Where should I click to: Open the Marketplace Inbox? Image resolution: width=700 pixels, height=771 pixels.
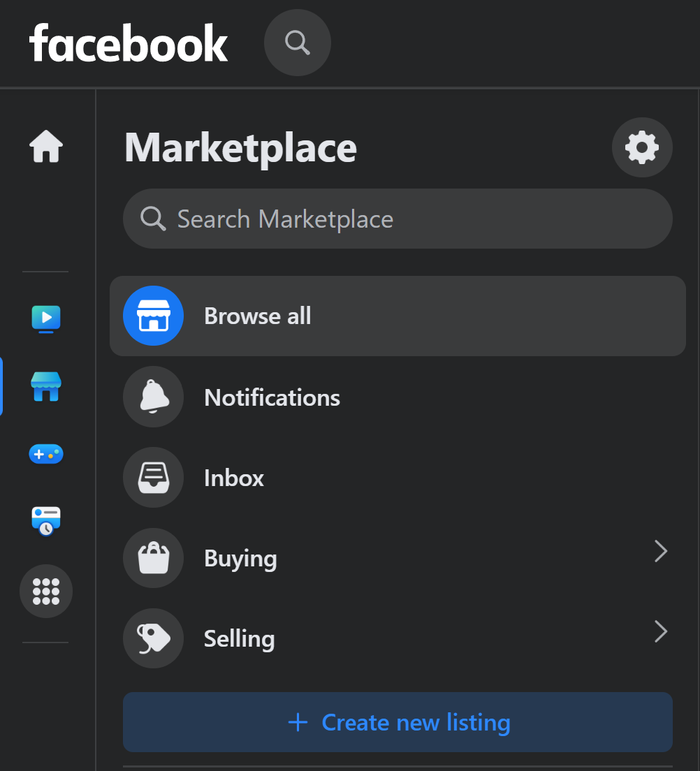coord(398,478)
